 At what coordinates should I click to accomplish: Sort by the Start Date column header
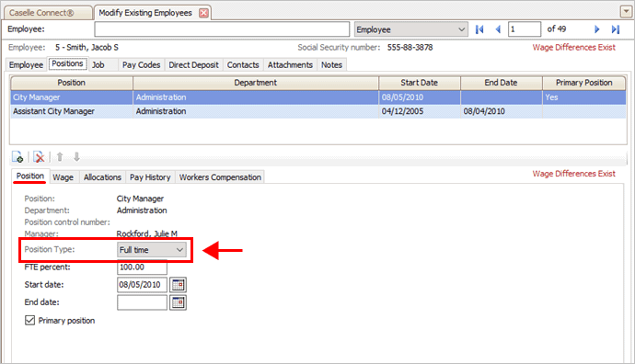pyautogui.click(x=419, y=83)
